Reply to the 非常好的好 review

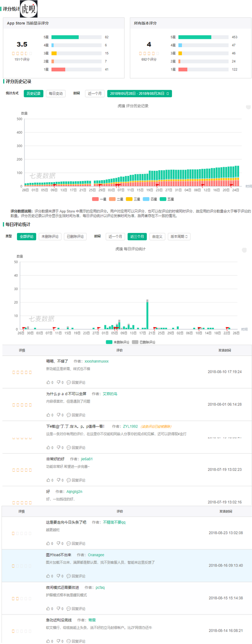76,480
